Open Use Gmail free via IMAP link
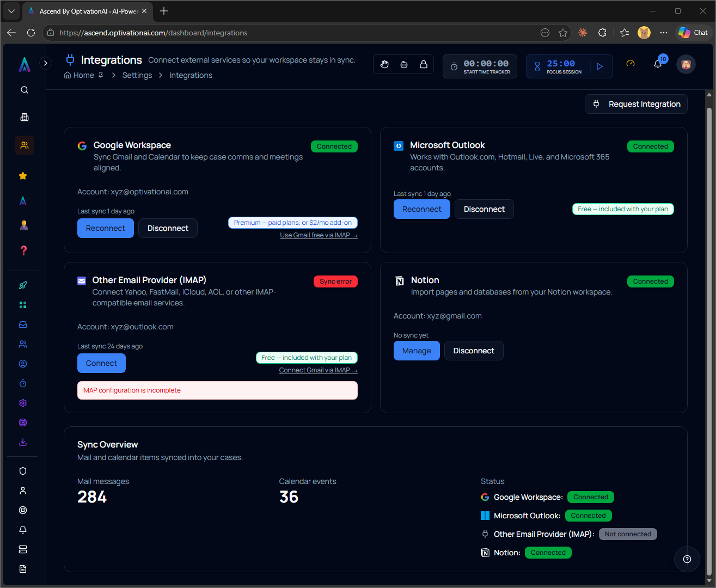The height and width of the screenshot is (588, 716). pos(319,235)
